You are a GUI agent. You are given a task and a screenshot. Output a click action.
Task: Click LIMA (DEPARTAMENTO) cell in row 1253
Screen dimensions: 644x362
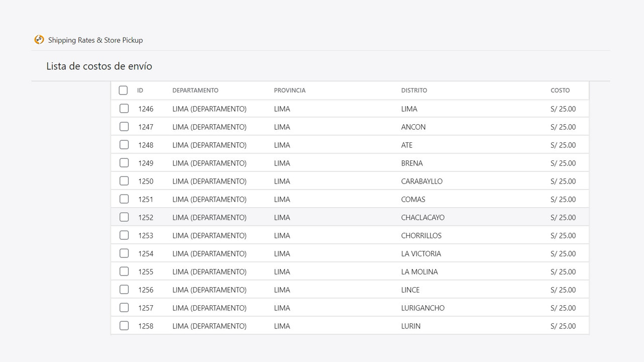209,236
